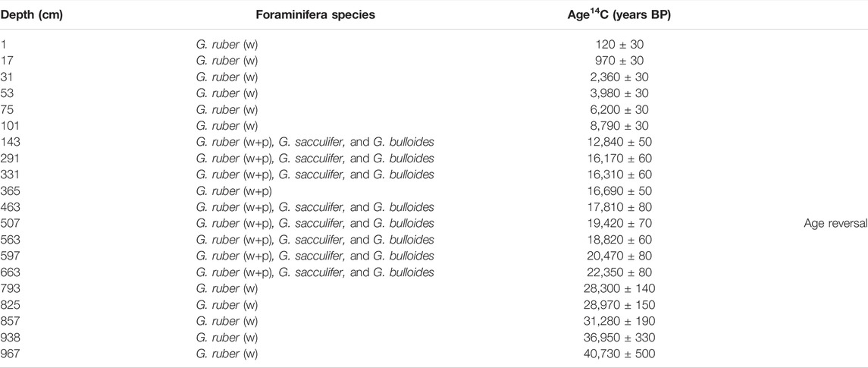This screenshot has width=868, height=368.
Task: Click the Foraminifera species column header
Action: pos(315,15)
